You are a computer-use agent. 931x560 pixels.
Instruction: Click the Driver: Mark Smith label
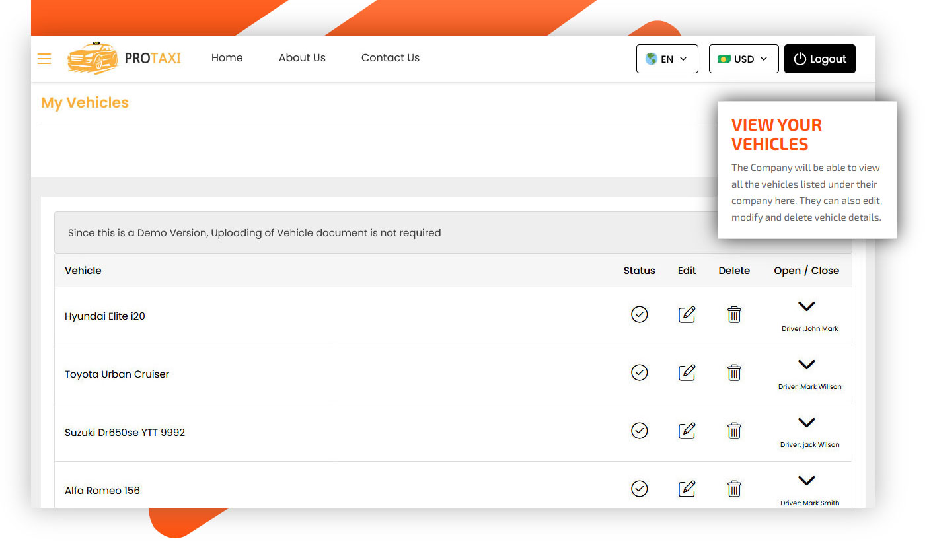[809, 503]
